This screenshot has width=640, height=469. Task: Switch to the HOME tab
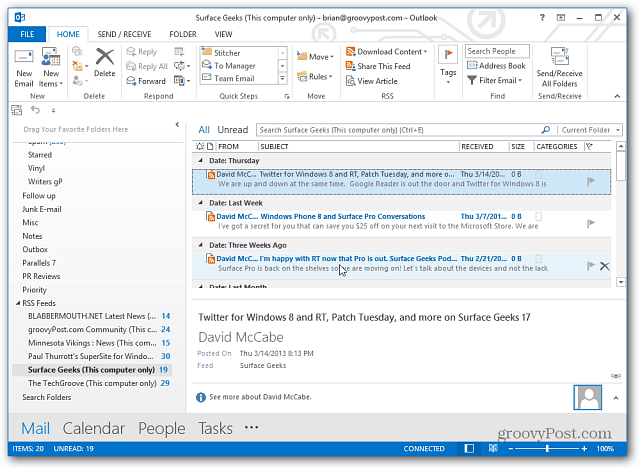click(68, 34)
